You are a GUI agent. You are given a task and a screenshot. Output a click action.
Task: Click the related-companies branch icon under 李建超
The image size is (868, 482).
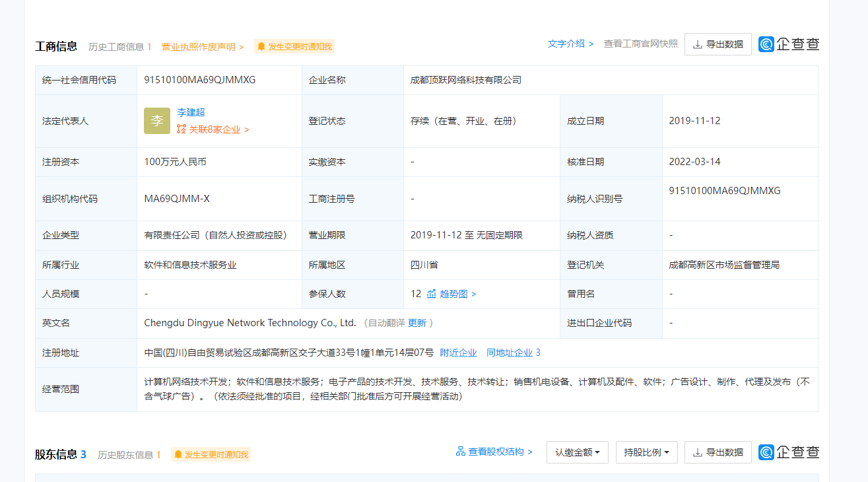182,130
